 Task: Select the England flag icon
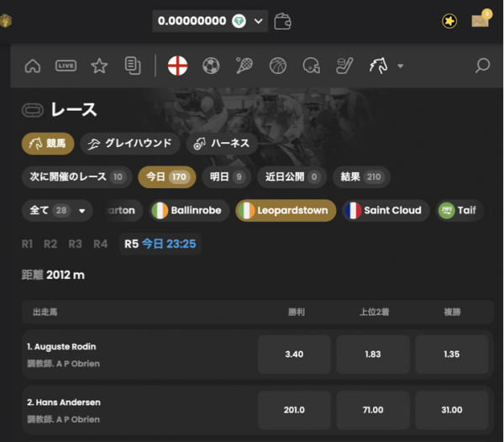pyautogui.click(x=177, y=66)
